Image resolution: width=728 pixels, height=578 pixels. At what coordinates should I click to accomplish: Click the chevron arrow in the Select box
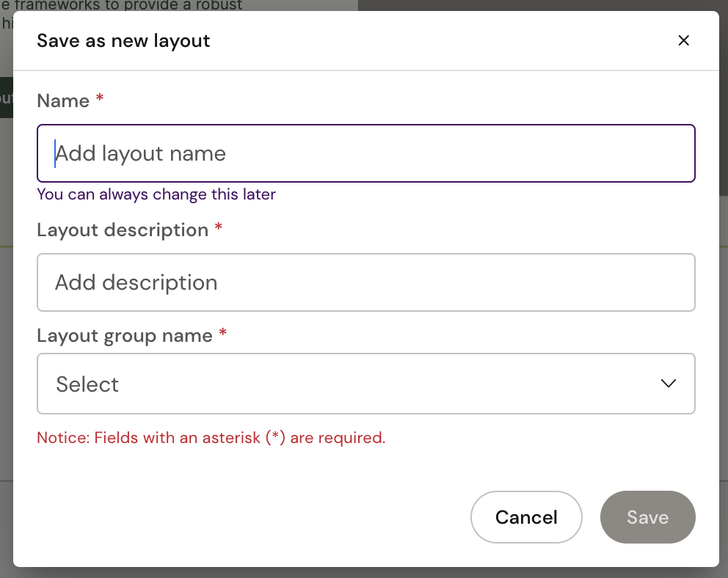(x=668, y=384)
